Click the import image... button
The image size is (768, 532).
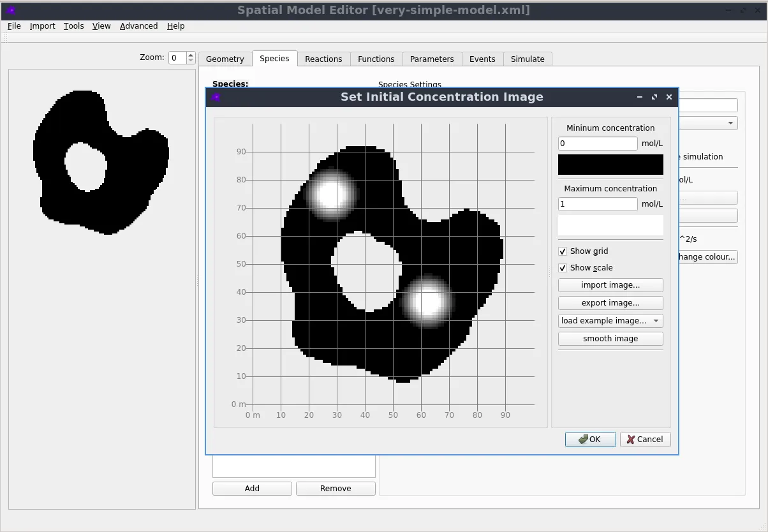pos(610,285)
